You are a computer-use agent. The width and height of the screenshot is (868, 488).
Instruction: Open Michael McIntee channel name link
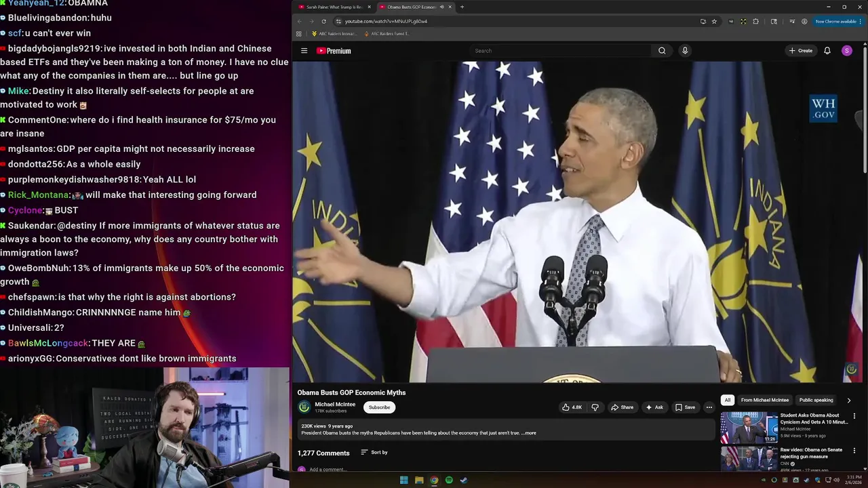click(x=335, y=404)
